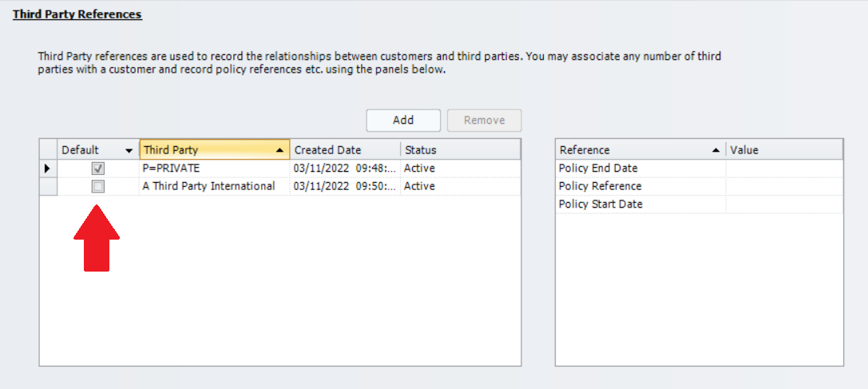Image resolution: width=868 pixels, height=389 pixels.
Task: Open the Default column dropdown arrow
Action: (129, 150)
